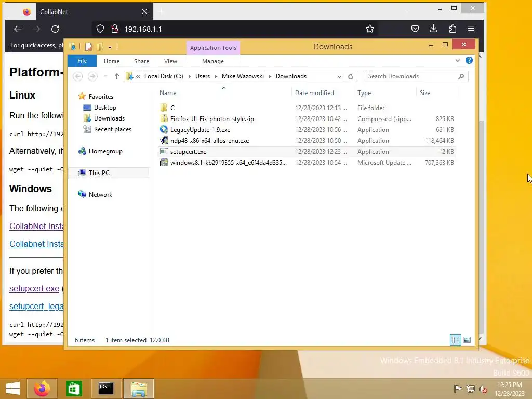This screenshot has width=532, height=399.
Task: Open Homegroup in the navigation pane
Action: pos(105,151)
